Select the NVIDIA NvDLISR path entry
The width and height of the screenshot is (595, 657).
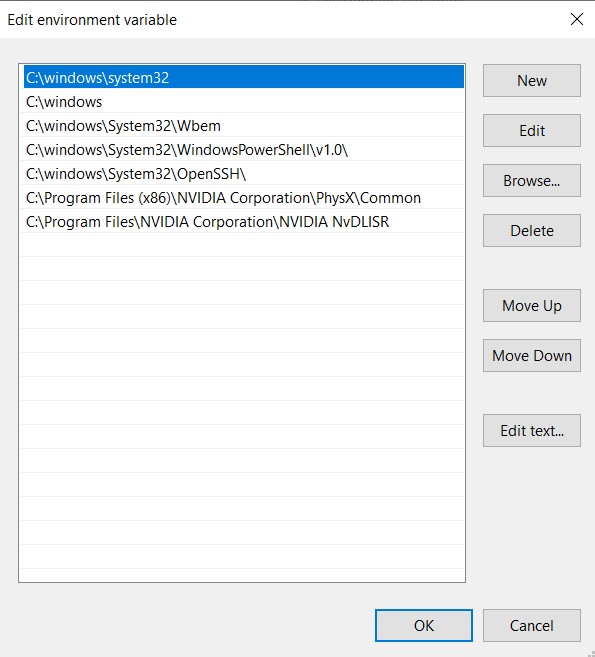pos(244,222)
